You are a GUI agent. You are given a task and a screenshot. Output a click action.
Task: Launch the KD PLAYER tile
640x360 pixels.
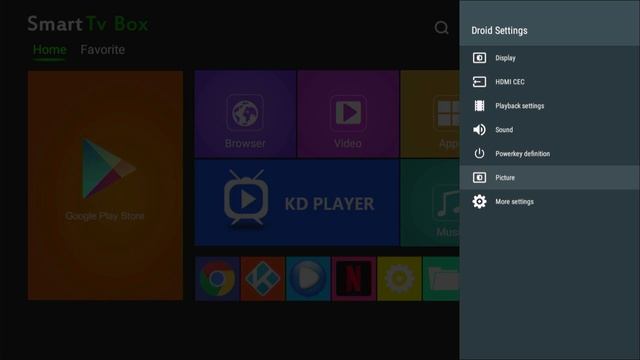tap(297, 202)
